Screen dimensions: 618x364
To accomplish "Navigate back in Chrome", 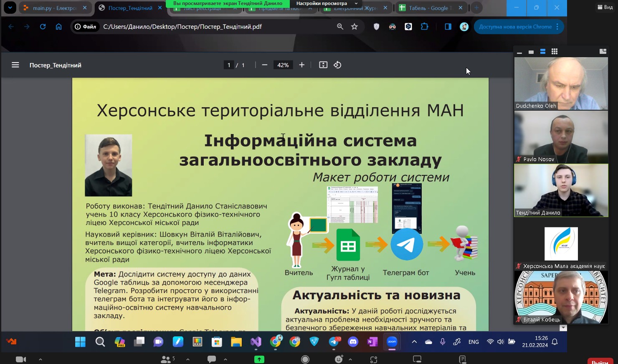I will coord(11,27).
